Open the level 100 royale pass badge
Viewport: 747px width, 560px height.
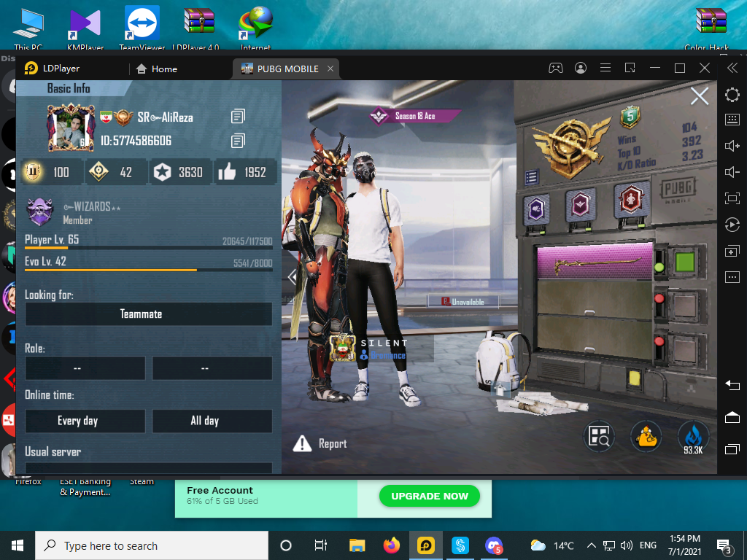point(34,172)
